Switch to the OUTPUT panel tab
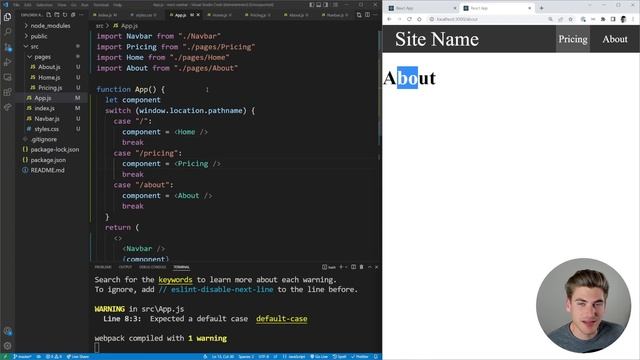640x360 pixels. click(125, 267)
